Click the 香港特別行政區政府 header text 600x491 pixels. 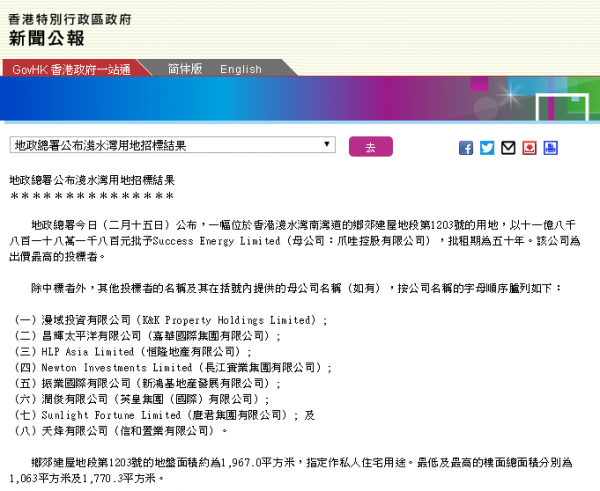click(x=70, y=19)
